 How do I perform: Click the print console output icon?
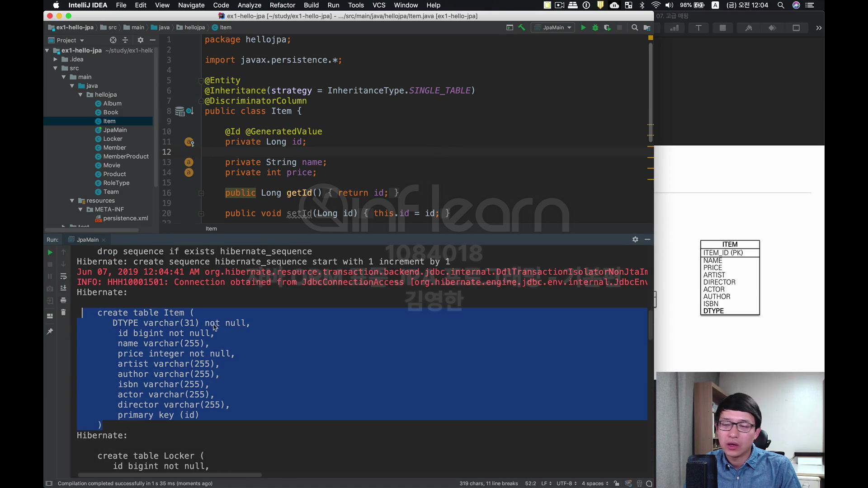[x=63, y=300]
